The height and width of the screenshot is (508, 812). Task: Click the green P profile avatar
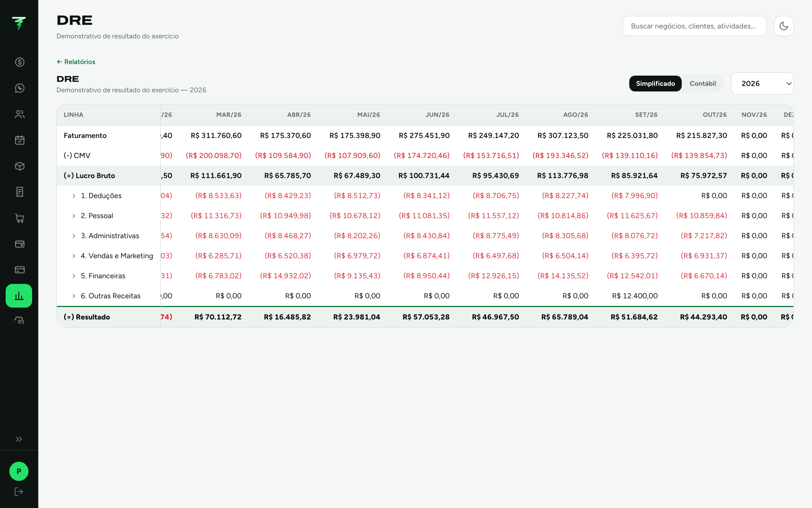tap(19, 471)
